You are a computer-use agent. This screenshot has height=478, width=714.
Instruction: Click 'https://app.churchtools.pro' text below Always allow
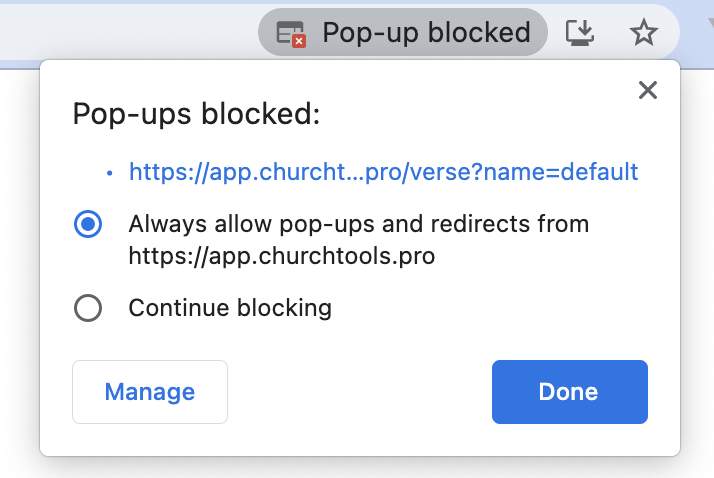pyautogui.click(x=282, y=255)
